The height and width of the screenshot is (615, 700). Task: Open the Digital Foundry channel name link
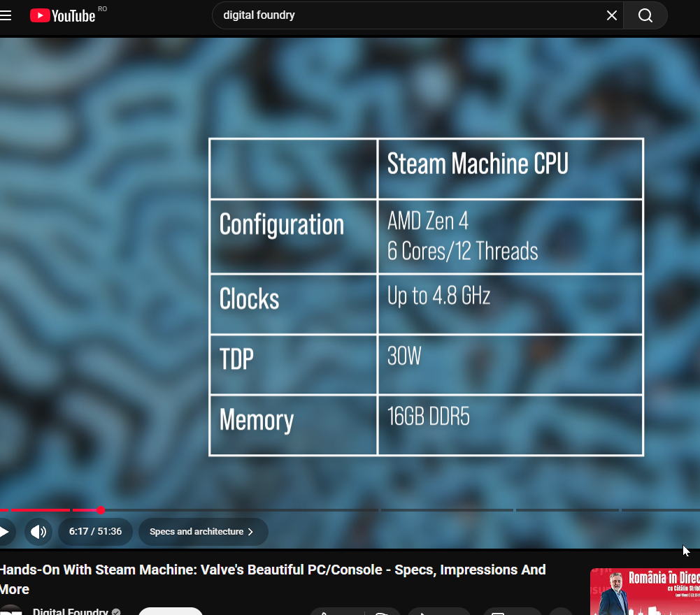pos(71,611)
